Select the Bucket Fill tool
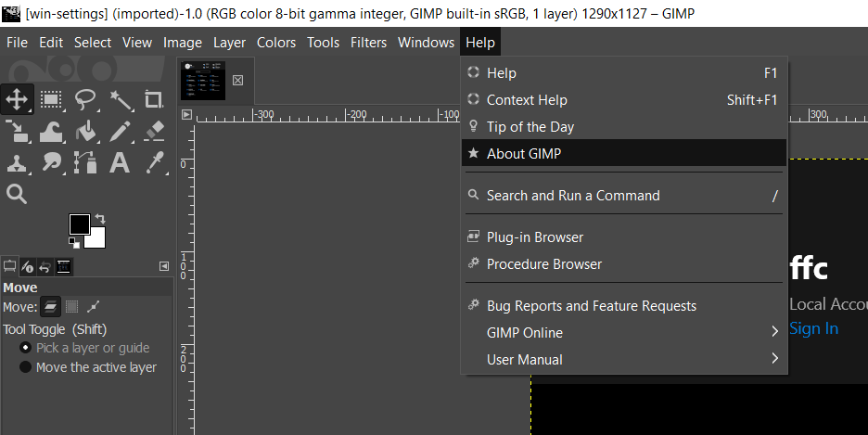This screenshot has height=435, width=868. coord(85,132)
